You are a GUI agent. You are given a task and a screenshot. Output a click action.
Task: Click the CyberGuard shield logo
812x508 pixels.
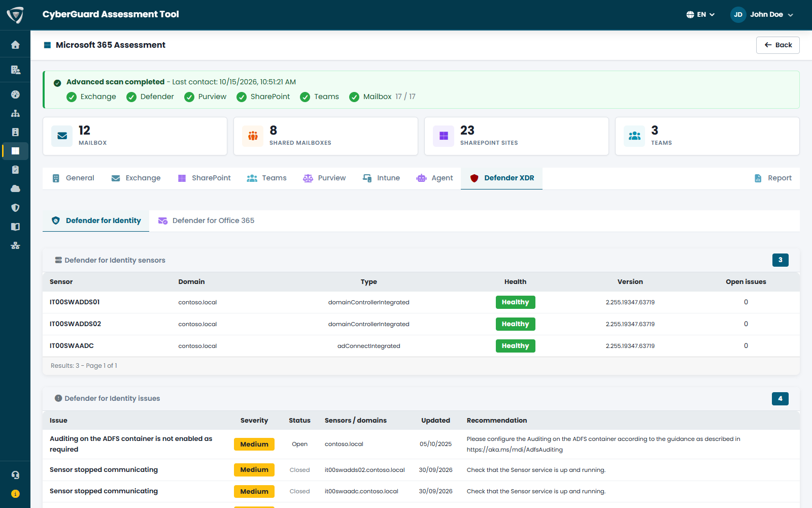tap(15, 15)
